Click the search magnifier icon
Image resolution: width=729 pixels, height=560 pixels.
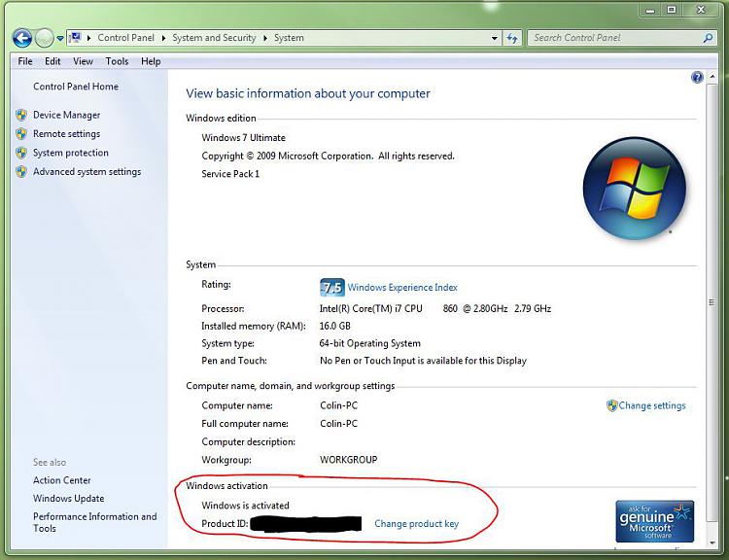pyautogui.click(x=708, y=38)
